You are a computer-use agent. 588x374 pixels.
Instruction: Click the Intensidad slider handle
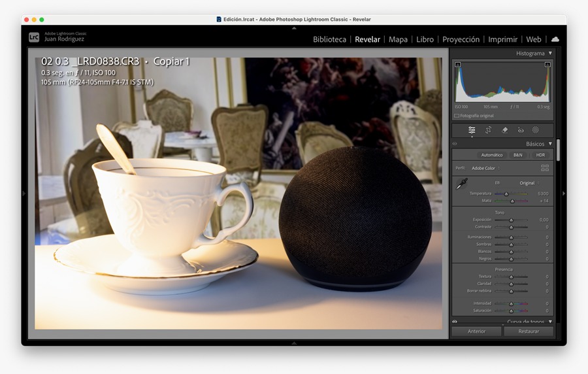point(511,303)
